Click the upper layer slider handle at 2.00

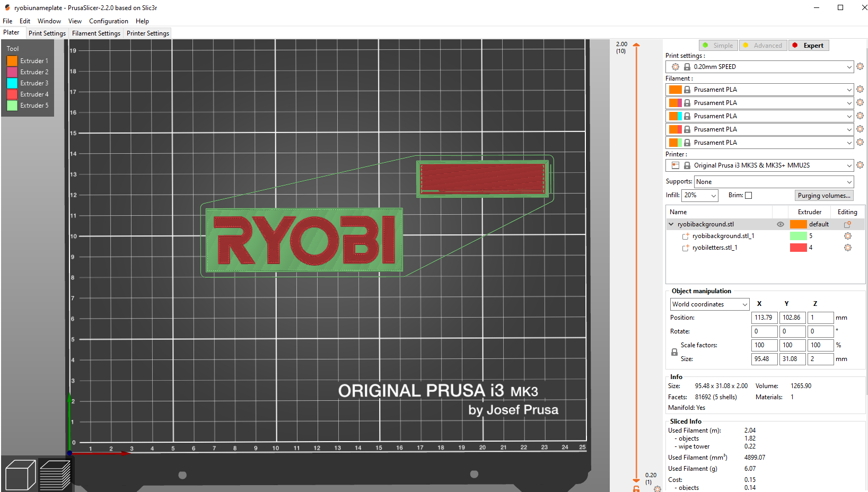tap(636, 46)
